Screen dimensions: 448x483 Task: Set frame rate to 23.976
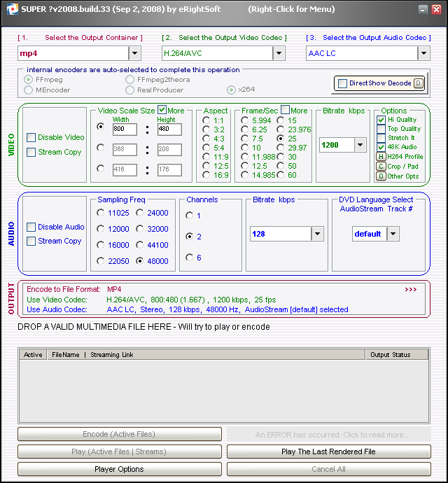point(281,129)
